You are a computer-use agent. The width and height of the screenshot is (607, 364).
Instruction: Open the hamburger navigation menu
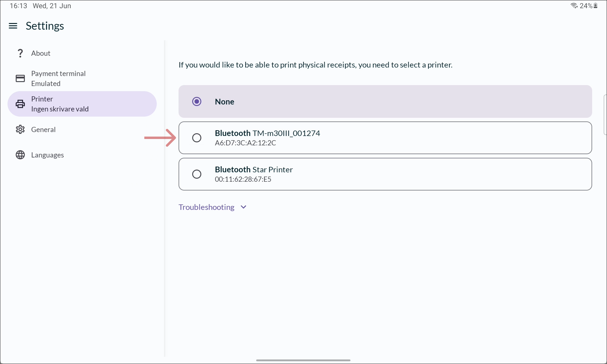[x=13, y=26]
